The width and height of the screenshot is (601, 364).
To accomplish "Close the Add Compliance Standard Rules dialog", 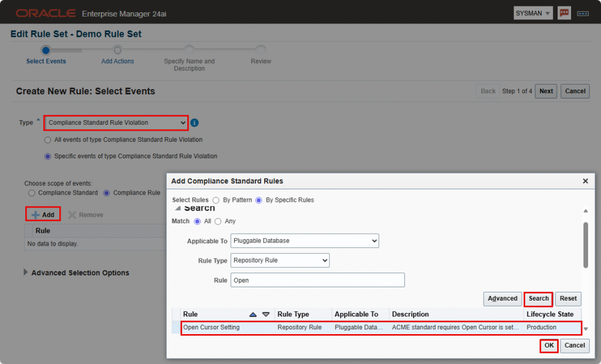I will pos(585,181).
